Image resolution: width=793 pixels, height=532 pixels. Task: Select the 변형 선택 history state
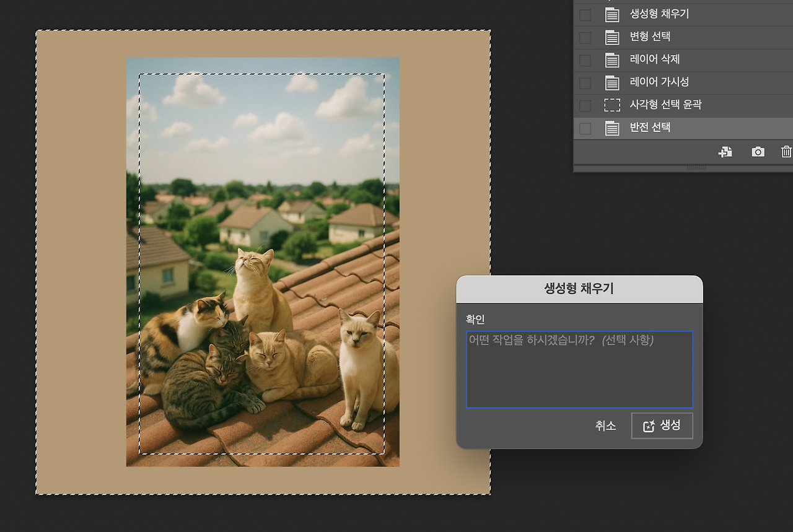pos(657,37)
